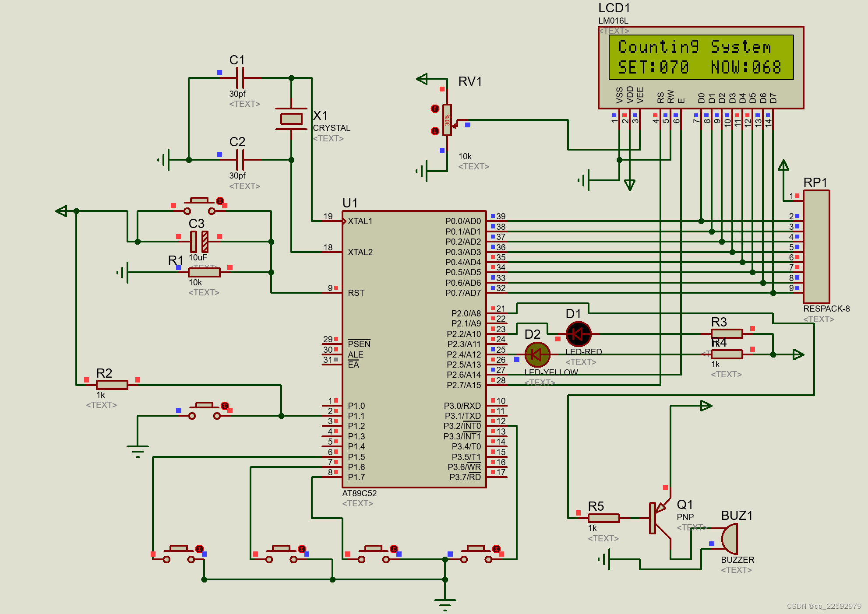Click the 'LM016L' label under LCD1
The height and width of the screenshot is (614, 868).
pyautogui.click(x=613, y=21)
